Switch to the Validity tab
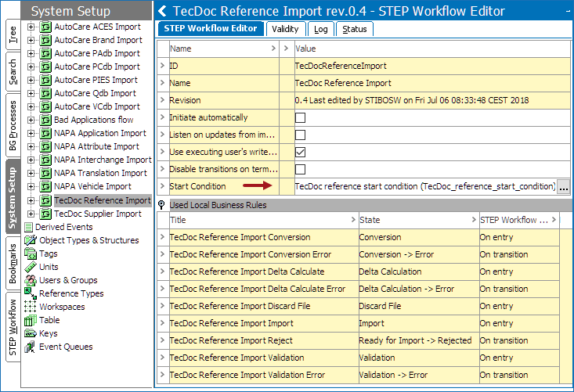The image size is (574, 392). tap(286, 29)
